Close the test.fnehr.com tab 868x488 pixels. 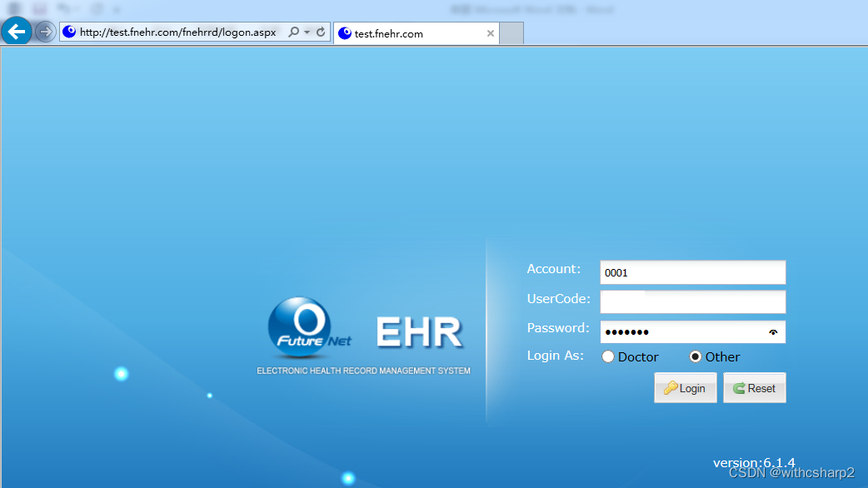click(x=491, y=33)
